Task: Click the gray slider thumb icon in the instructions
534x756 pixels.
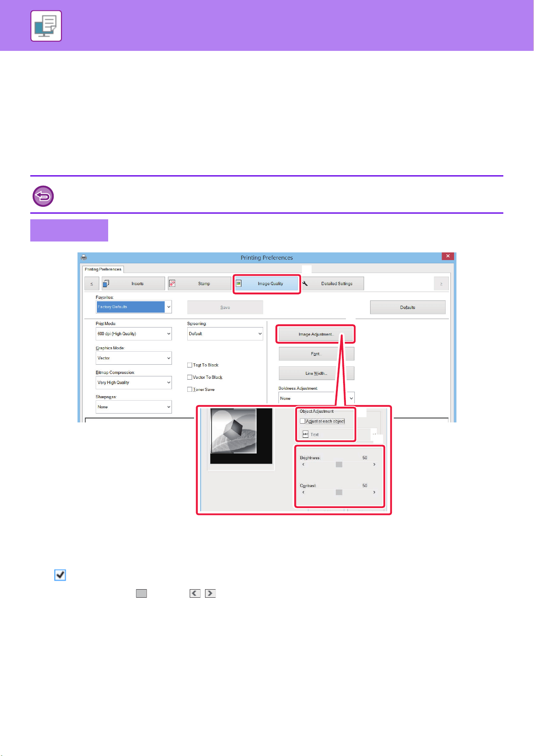Action: pyautogui.click(x=141, y=593)
